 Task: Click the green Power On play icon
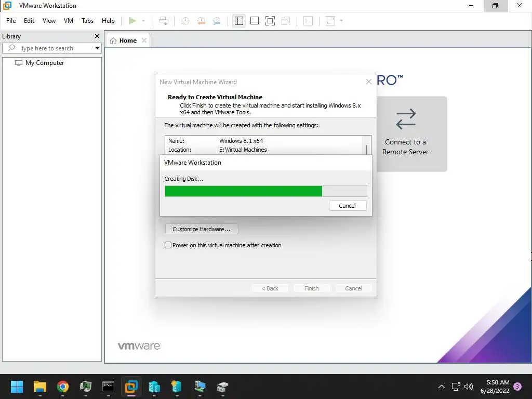tap(132, 21)
